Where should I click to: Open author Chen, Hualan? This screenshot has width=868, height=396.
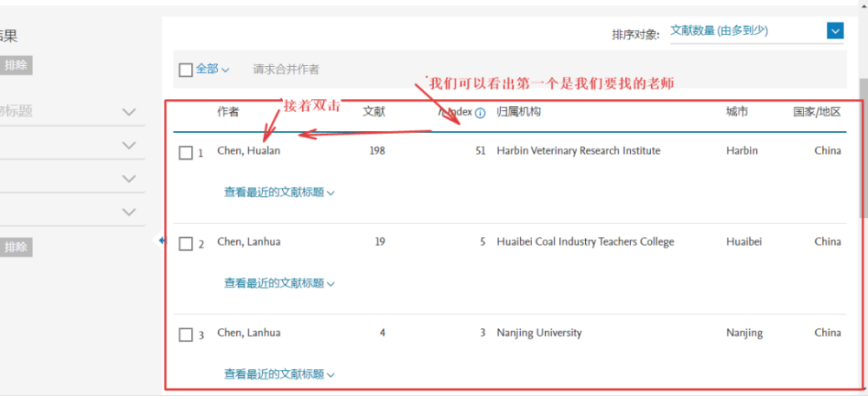pyautogui.click(x=248, y=150)
